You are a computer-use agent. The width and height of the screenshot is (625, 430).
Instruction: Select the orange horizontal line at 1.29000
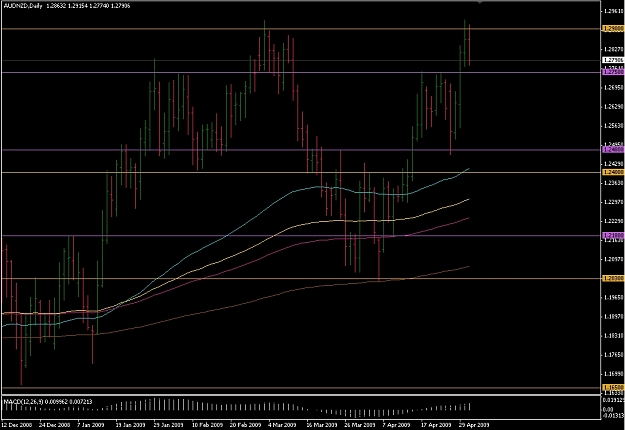(301, 29)
